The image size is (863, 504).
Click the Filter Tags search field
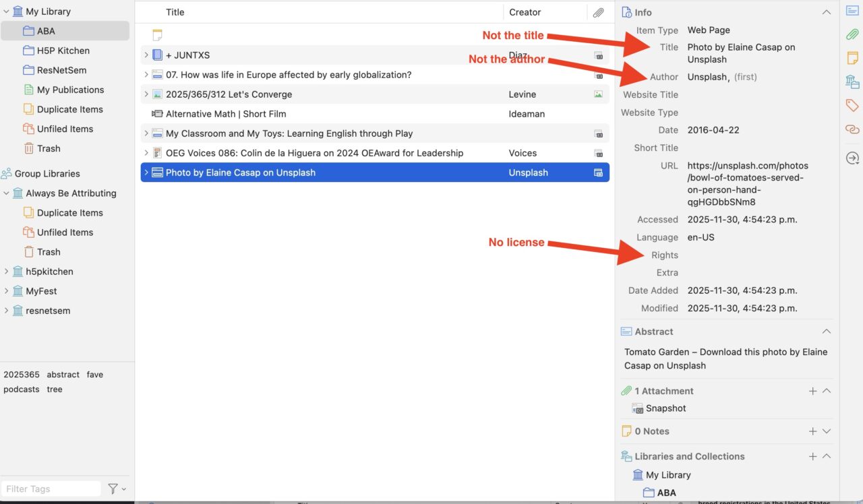[x=51, y=489]
